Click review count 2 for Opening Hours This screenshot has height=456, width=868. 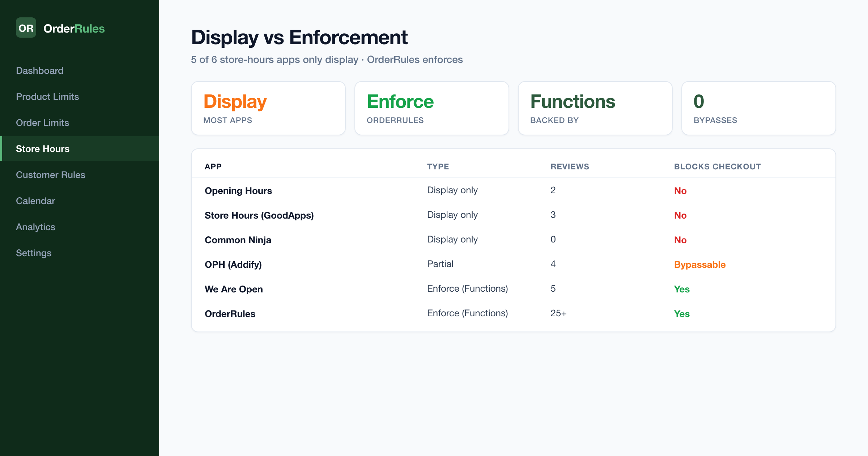[x=553, y=190]
